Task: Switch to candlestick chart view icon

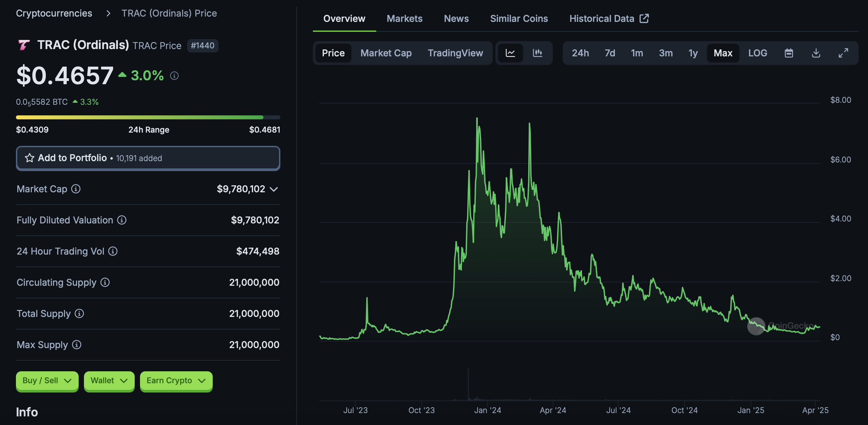Action: [x=538, y=53]
